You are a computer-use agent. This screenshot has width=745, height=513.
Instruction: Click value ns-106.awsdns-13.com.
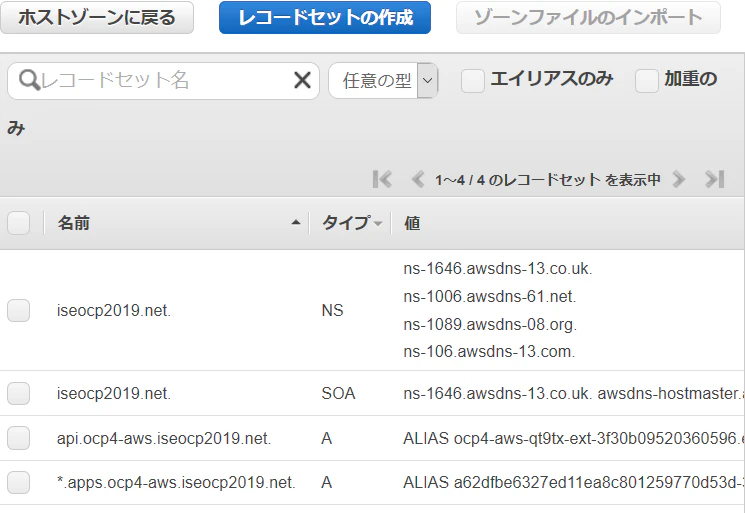click(489, 352)
